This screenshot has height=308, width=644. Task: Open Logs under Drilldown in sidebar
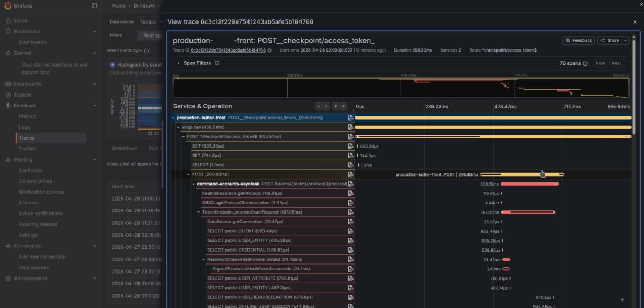[x=25, y=127]
